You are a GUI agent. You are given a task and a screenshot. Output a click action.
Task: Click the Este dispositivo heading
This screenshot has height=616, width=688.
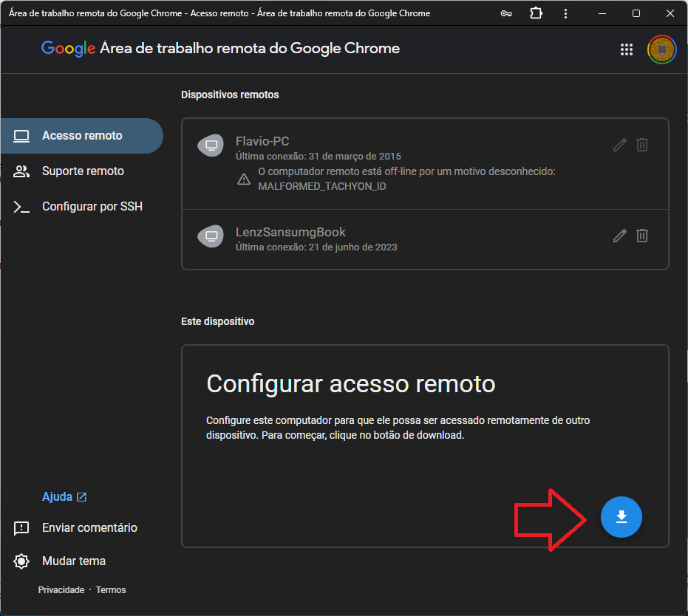[x=217, y=321]
